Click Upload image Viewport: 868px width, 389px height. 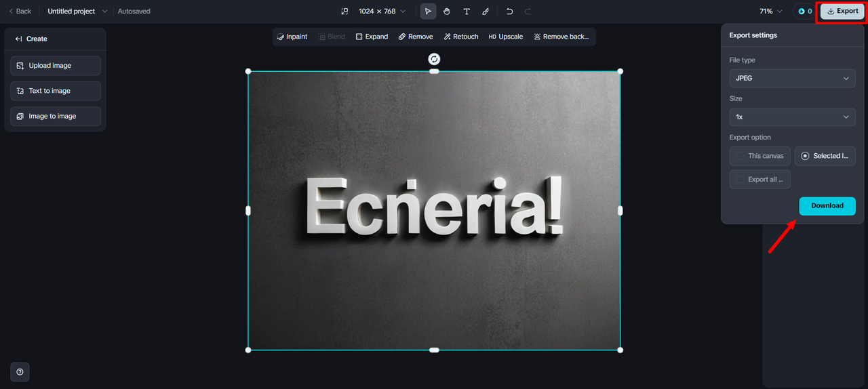[x=56, y=66]
